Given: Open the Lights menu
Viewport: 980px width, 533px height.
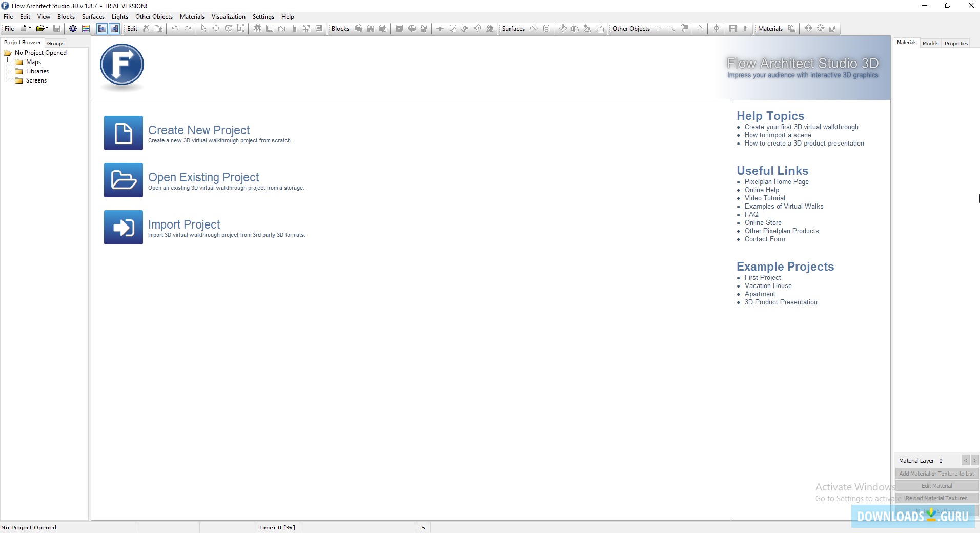Looking at the screenshot, I should click(120, 16).
